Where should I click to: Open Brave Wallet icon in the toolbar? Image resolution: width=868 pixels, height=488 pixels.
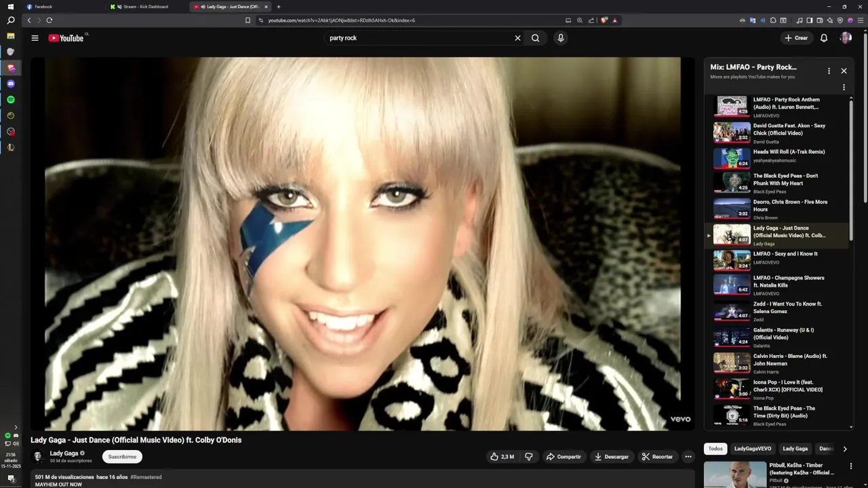(820, 20)
